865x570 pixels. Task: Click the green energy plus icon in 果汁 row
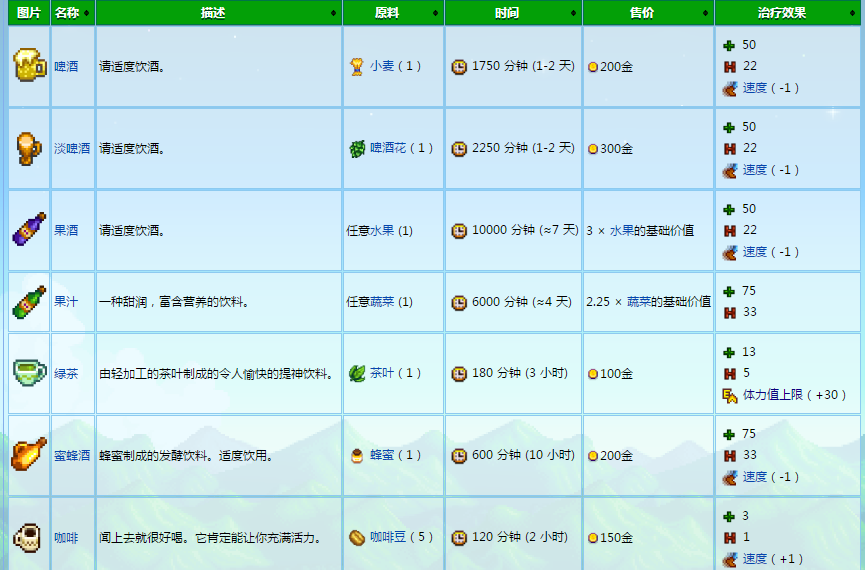click(729, 291)
